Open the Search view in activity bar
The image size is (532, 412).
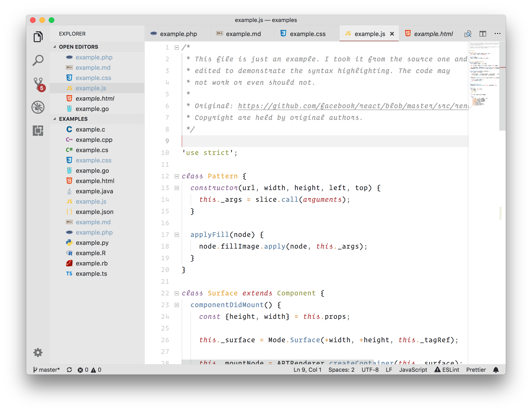click(x=38, y=60)
